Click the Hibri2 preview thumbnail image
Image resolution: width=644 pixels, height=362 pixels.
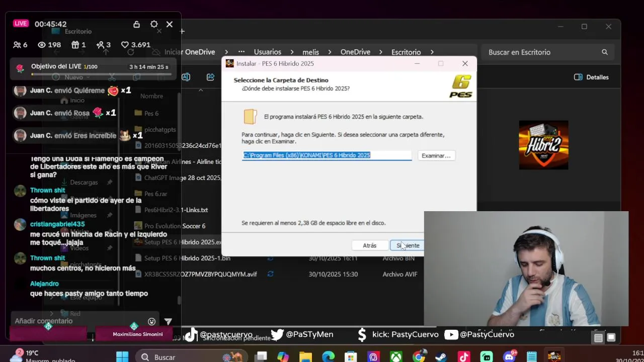[543, 145]
